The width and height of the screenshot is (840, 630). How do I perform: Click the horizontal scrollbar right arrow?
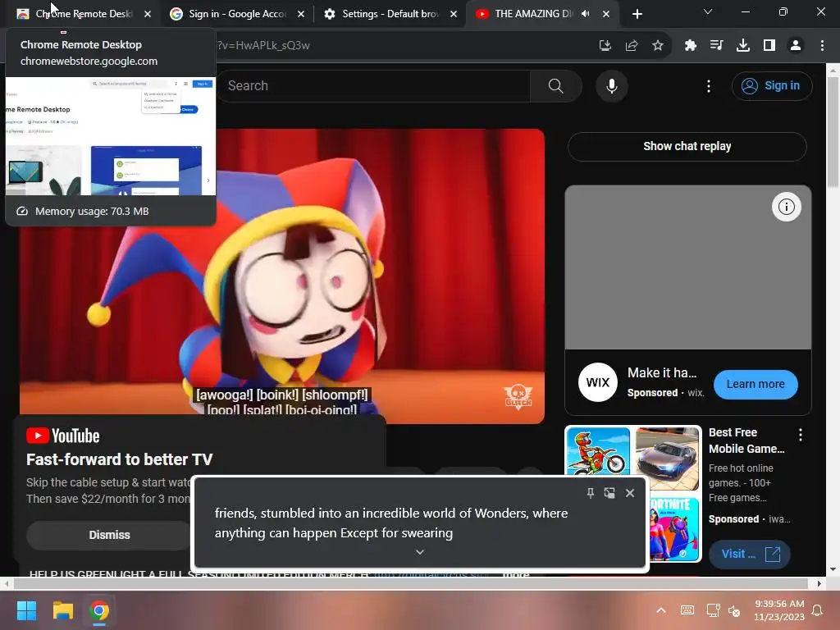pyautogui.click(x=819, y=583)
